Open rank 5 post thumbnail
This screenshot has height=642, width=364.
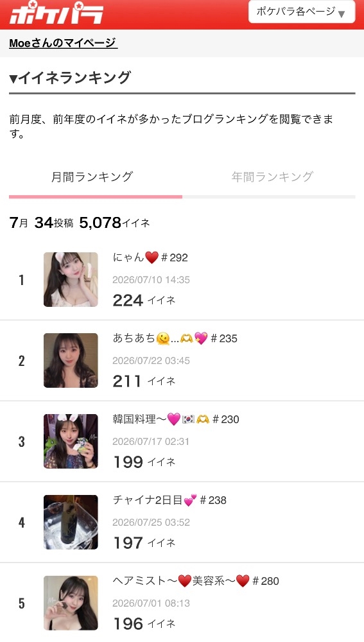coord(71,603)
